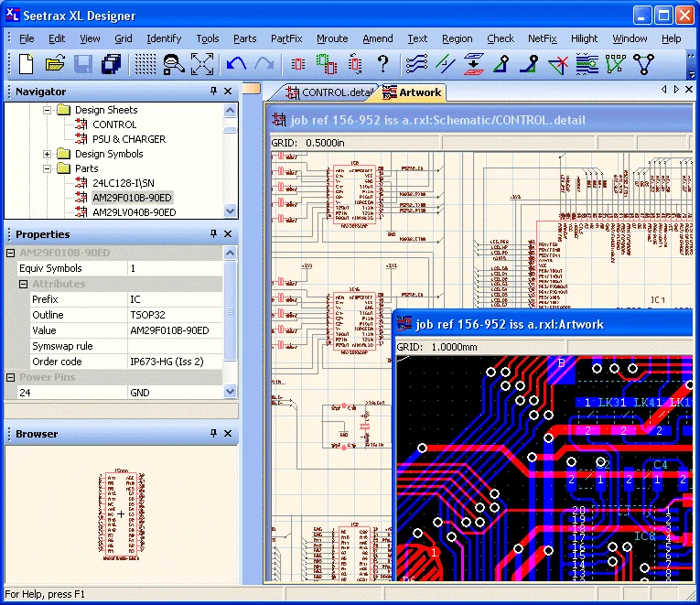Select the red single-component toolbar icon
The width and height of the screenshot is (700, 605).
tap(298, 64)
